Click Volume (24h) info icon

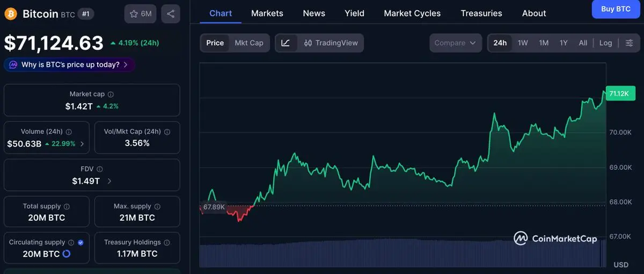pyautogui.click(x=69, y=132)
